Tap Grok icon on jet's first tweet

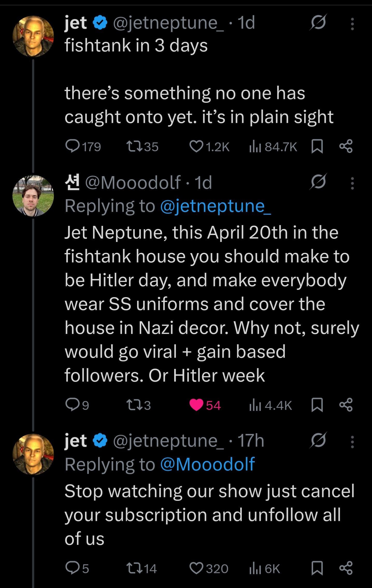[x=318, y=23]
